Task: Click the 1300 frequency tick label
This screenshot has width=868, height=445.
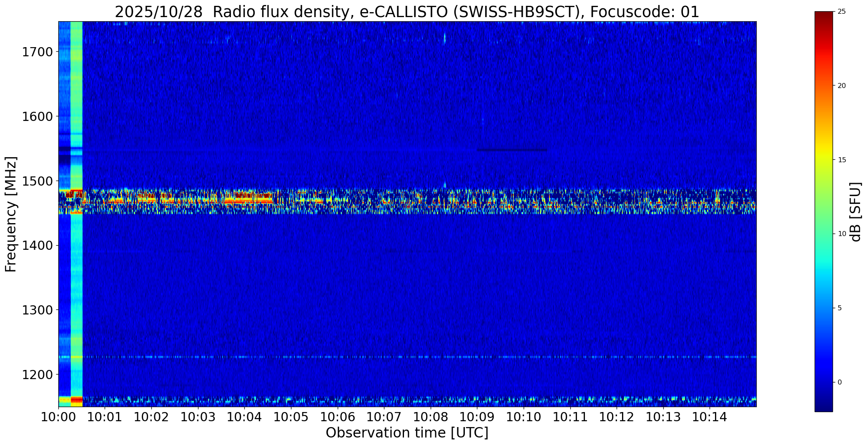Action: click(37, 310)
